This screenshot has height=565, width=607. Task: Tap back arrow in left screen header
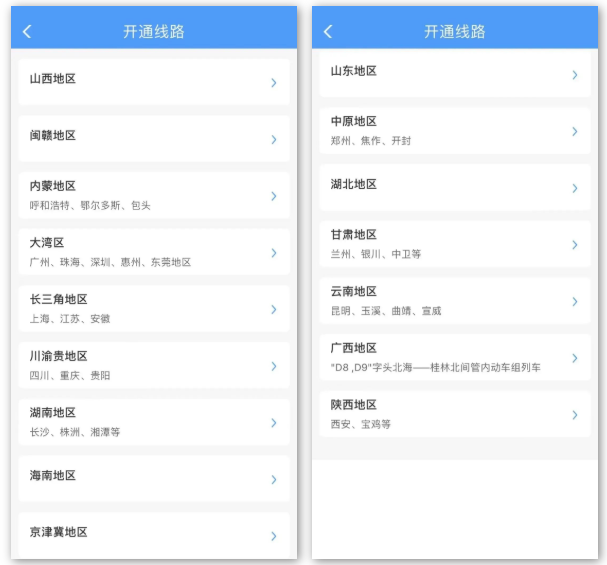[27, 32]
